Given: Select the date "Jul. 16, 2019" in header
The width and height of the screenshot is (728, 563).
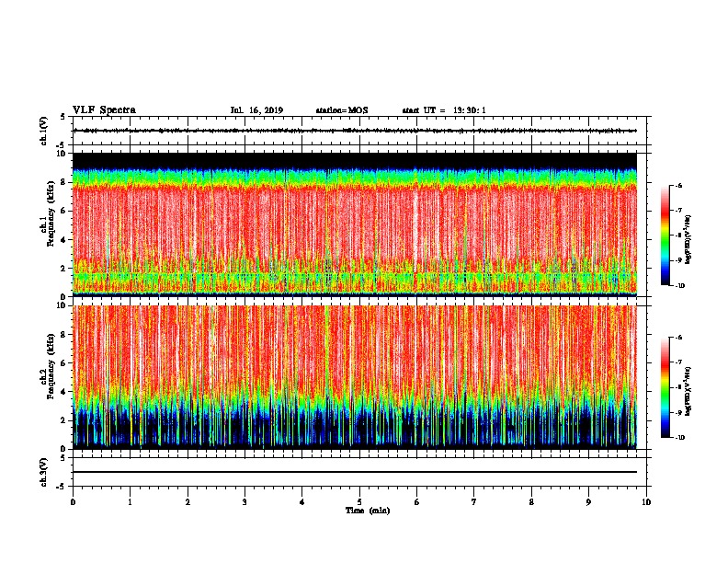Looking at the screenshot, I should (256, 110).
